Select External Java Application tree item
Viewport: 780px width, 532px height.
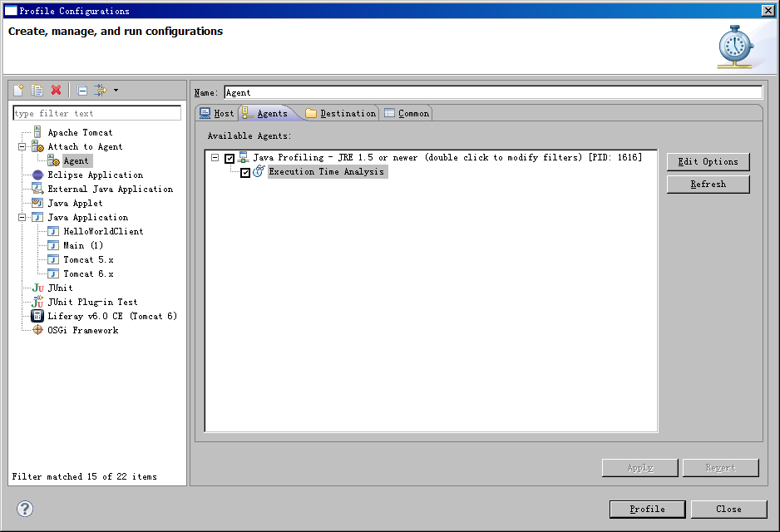(x=111, y=189)
